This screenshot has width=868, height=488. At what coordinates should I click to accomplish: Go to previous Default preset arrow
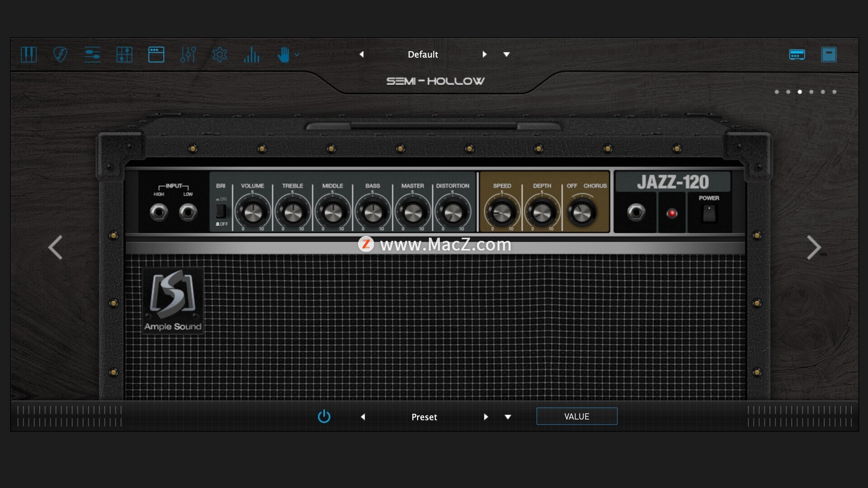click(362, 54)
